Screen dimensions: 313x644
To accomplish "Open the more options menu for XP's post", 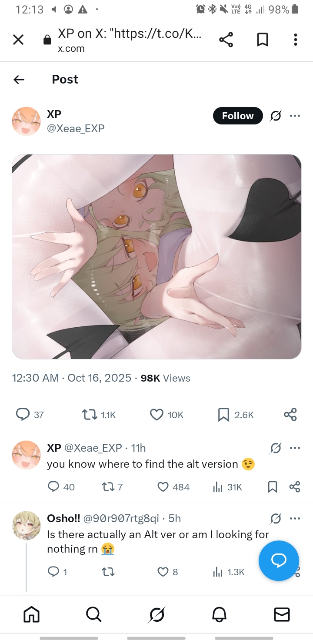I will click(x=295, y=116).
